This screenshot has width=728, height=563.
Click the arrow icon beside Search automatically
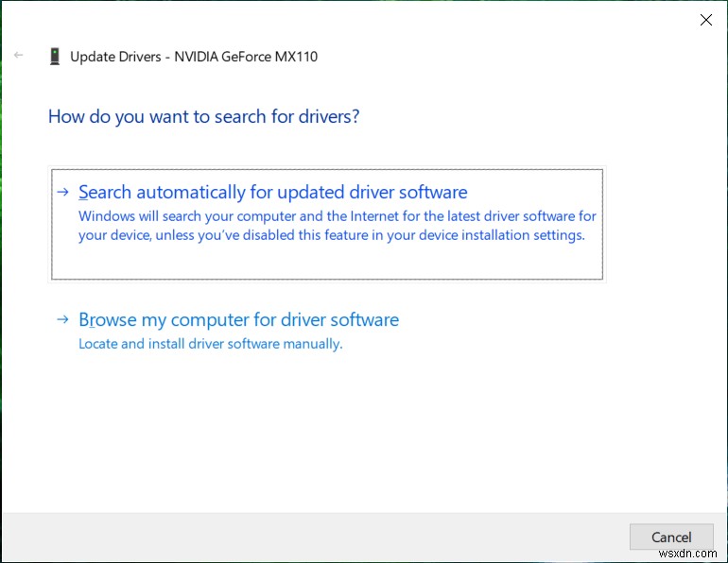tap(62, 192)
